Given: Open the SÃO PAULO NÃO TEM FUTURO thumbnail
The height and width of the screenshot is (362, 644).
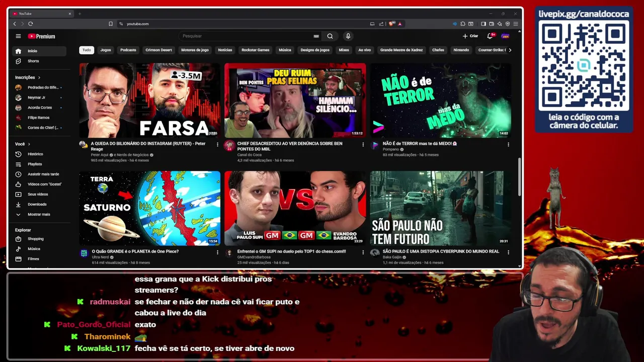Looking at the screenshot, I should [x=440, y=208].
